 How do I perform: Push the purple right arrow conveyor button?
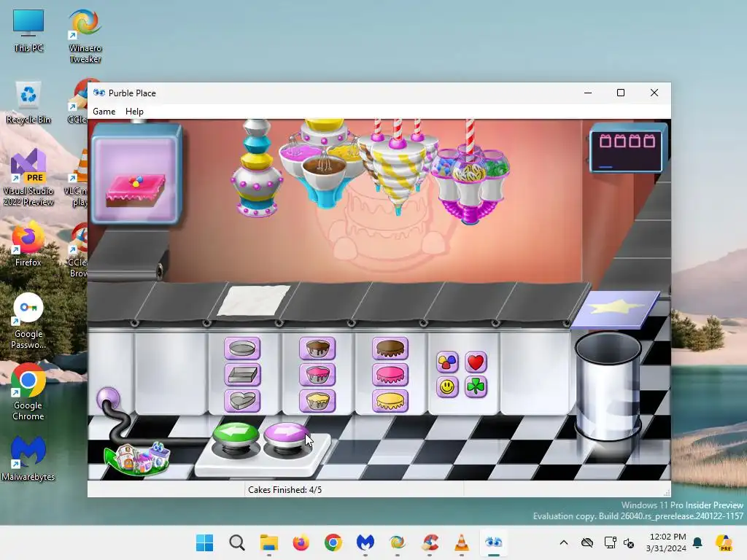pos(286,436)
